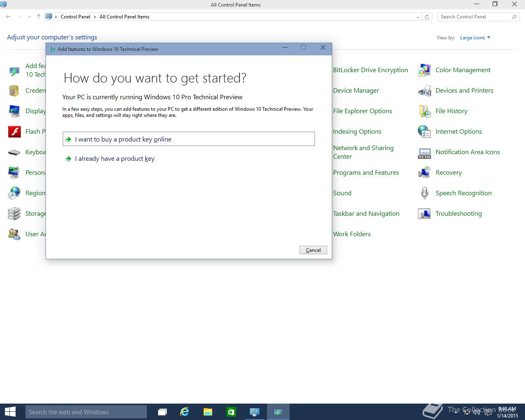Open Task View from the taskbar

(x=162, y=412)
